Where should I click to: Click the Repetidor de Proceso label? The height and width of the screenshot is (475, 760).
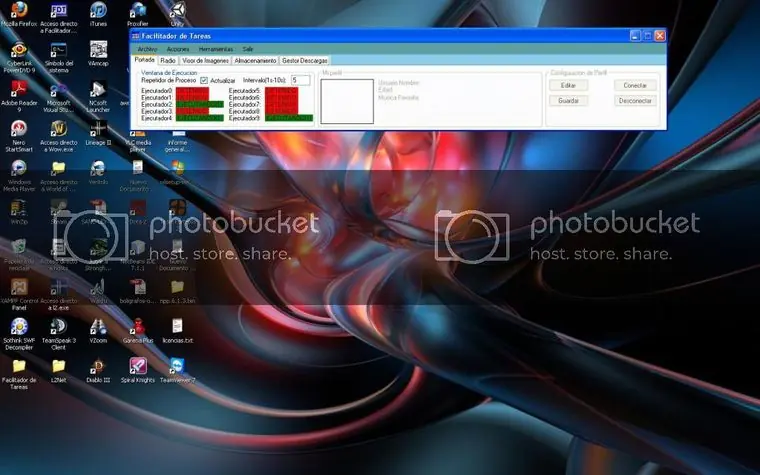(169, 80)
